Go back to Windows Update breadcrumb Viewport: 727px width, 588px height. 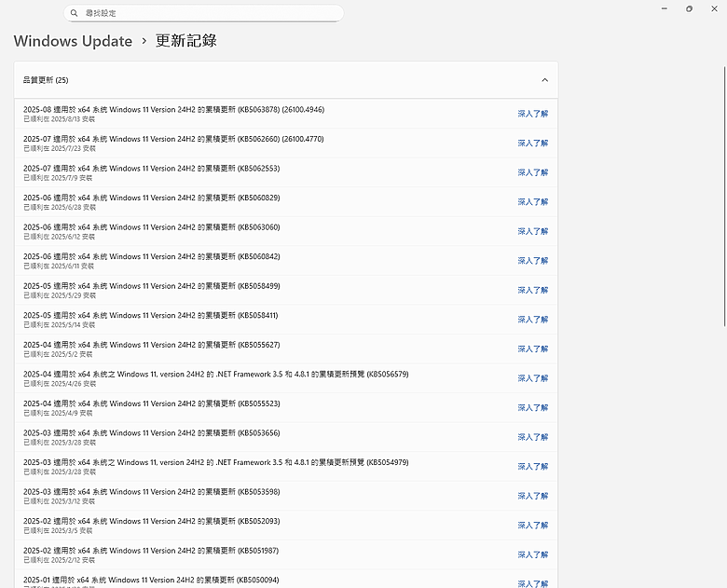point(73,41)
